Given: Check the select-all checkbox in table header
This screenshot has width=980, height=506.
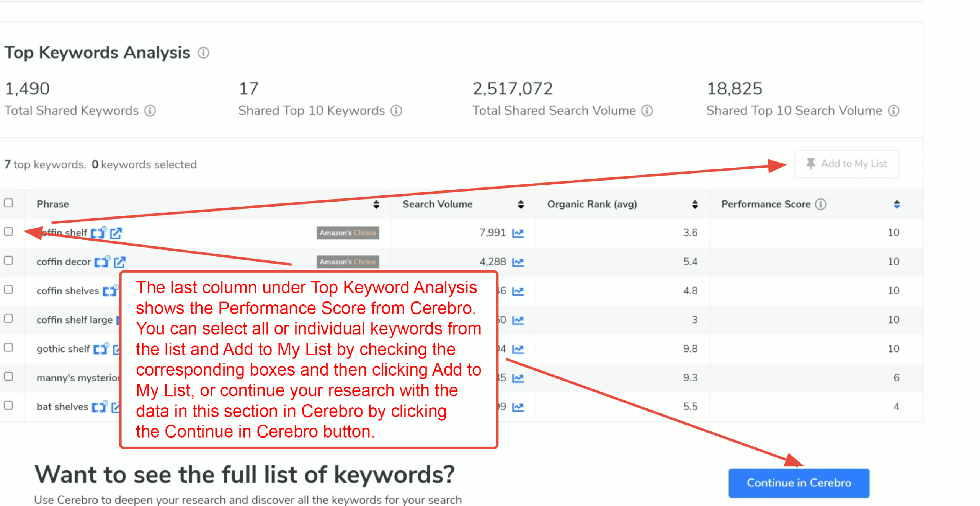Looking at the screenshot, I should click(x=8, y=203).
